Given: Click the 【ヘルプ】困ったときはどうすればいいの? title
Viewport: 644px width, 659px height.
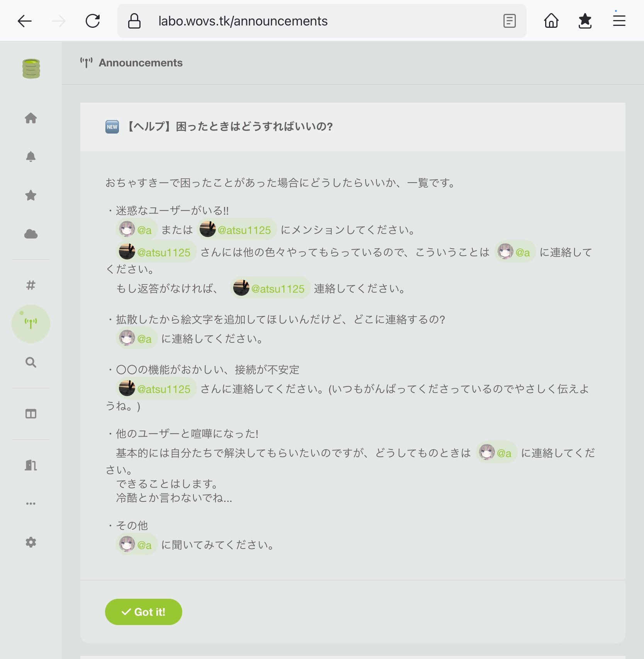Looking at the screenshot, I should (x=229, y=127).
